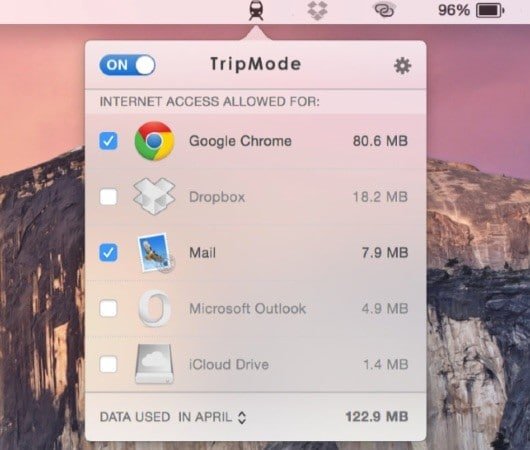Click the Google Chrome label
The height and width of the screenshot is (450, 530).
(x=240, y=141)
